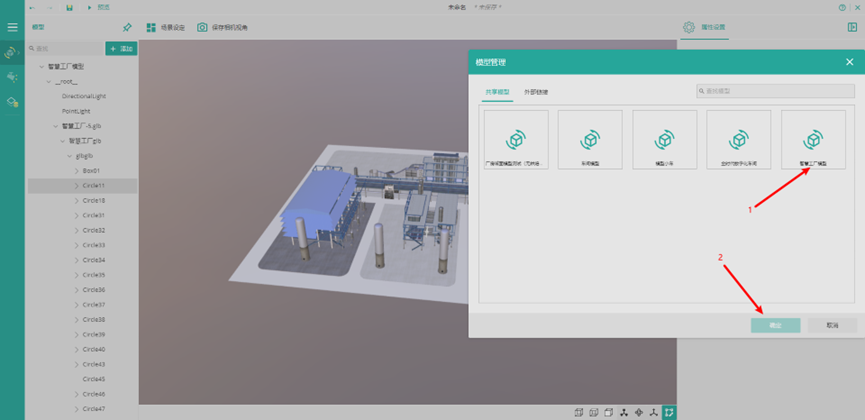Close the 模型管理 dialog
Image resolution: width=865 pixels, height=420 pixels.
pyautogui.click(x=850, y=62)
